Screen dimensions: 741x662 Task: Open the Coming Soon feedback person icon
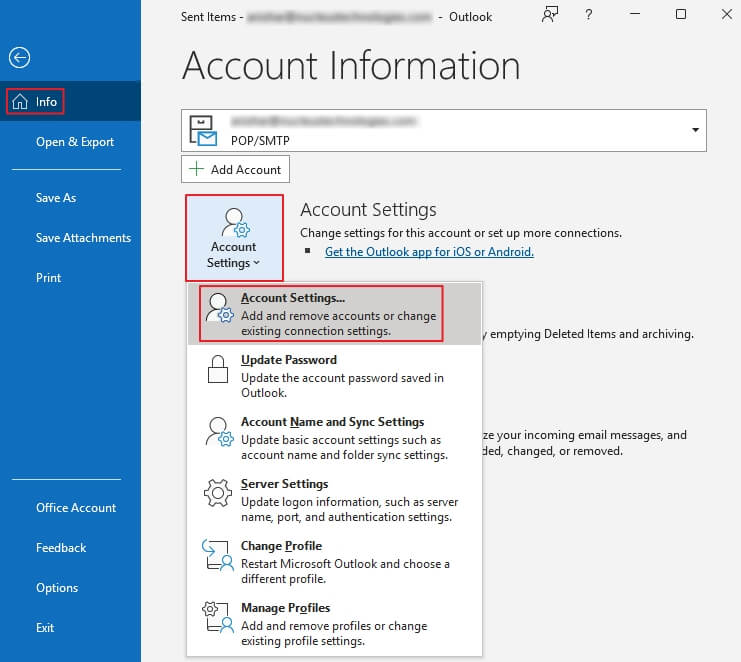click(550, 15)
